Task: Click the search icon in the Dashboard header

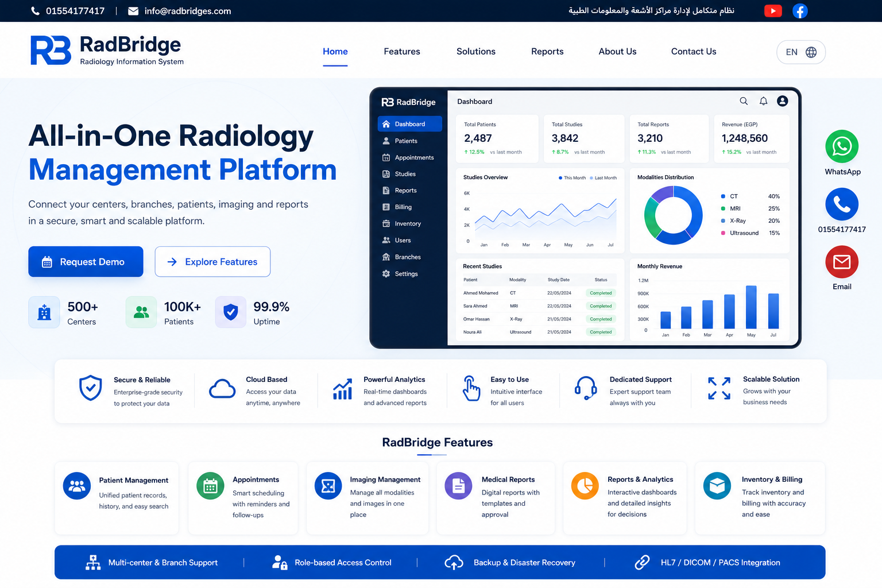Action: (744, 101)
